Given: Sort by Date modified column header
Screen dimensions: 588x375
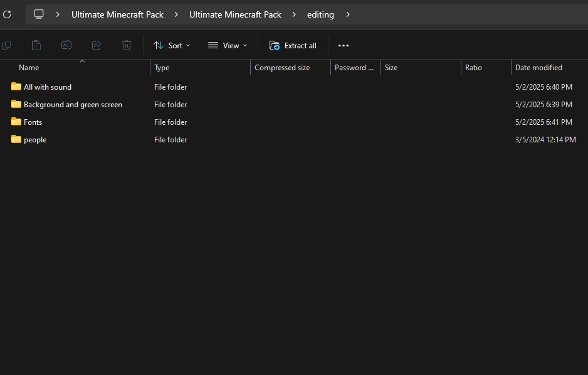Looking at the screenshot, I should pyautogui.click(x=538, y=68).
